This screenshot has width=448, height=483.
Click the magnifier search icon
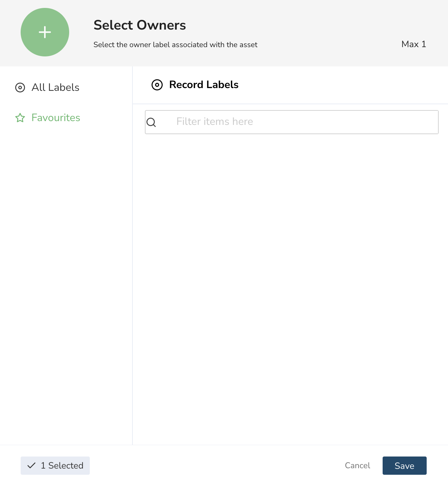click(151, 122)
